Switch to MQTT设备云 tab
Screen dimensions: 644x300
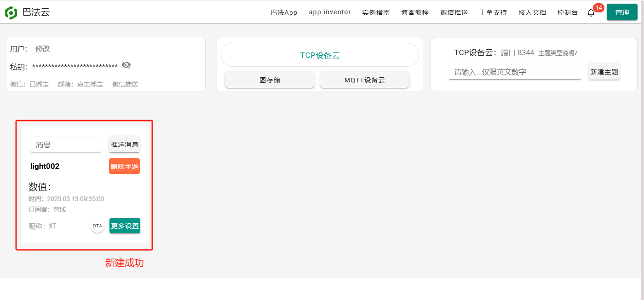[x=364, y=80]
